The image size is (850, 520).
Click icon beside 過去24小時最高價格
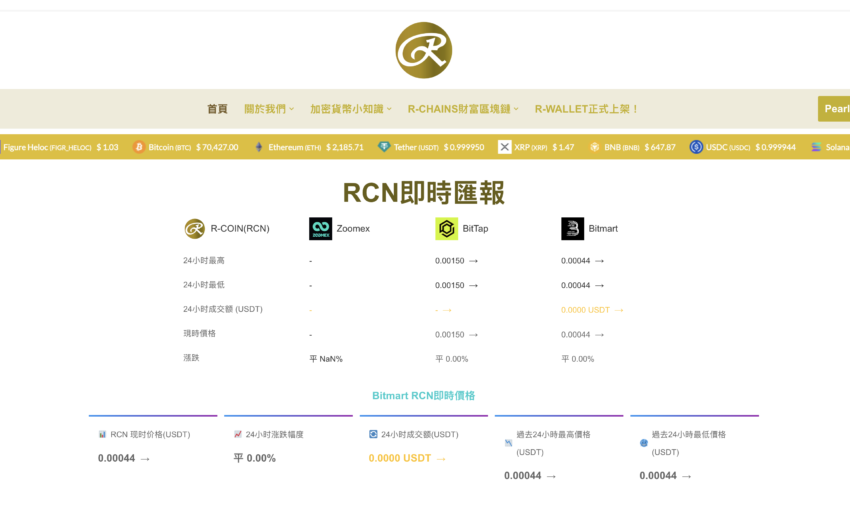(x=508, y=443)
